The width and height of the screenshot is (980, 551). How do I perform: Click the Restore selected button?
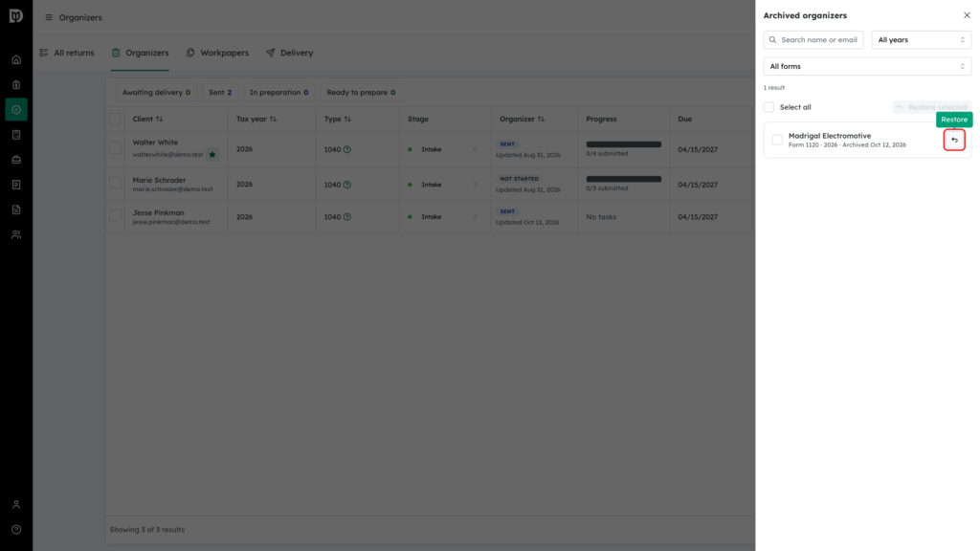pyautogui.click(x=931, y=107)
